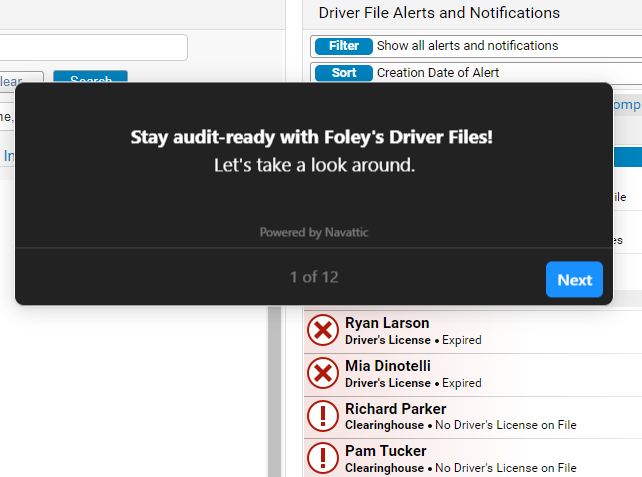The height and width of the screenshot is (477, 642).
Task: Click the red X icon for Mia Dinotelli
Action: [323, 373]
